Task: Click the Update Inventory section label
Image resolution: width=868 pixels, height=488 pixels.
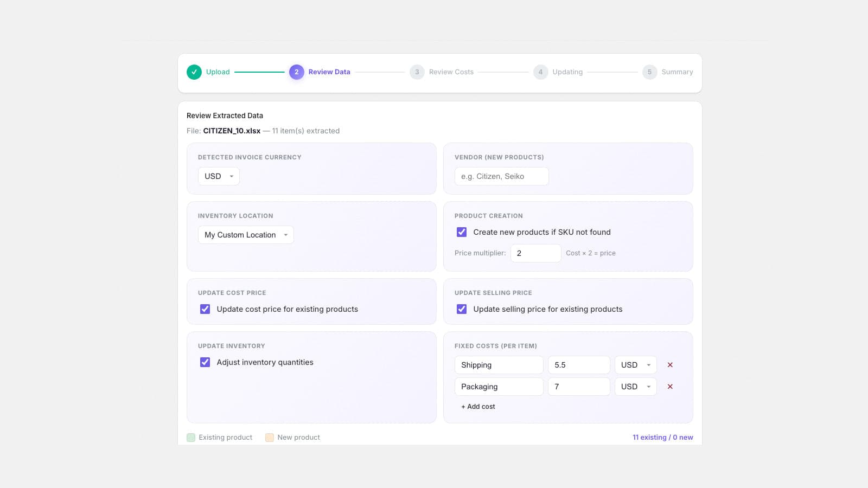Action: [232, 346]
